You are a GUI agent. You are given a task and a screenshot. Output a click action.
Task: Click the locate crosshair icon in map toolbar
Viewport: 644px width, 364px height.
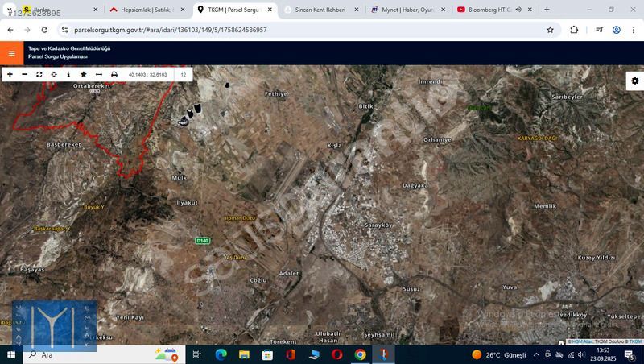point(54,74)
